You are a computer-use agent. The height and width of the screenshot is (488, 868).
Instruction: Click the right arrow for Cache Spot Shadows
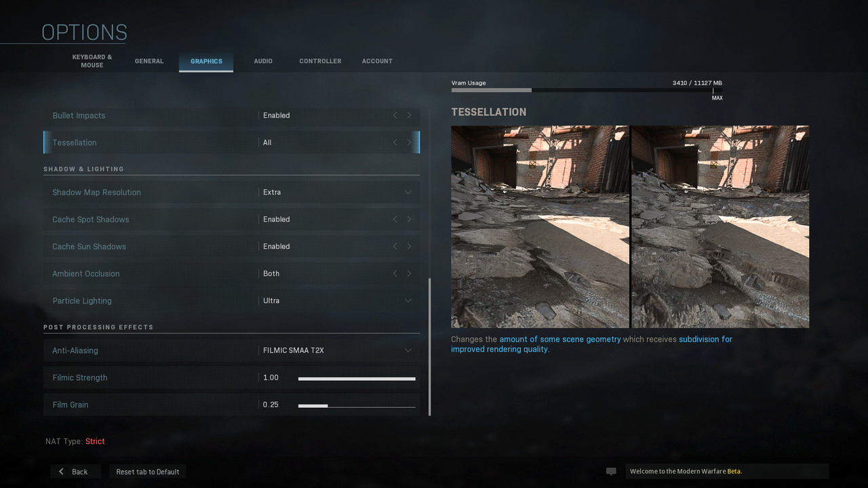409,220
